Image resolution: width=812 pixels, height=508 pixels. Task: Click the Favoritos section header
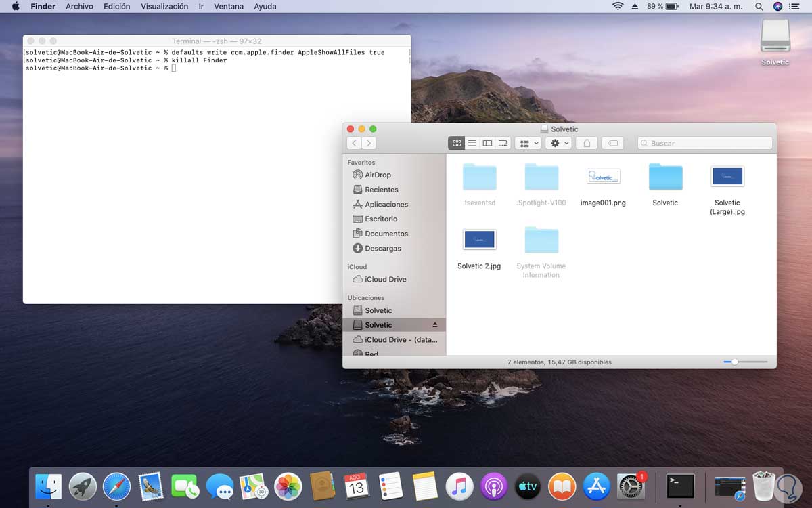[361, 163]
